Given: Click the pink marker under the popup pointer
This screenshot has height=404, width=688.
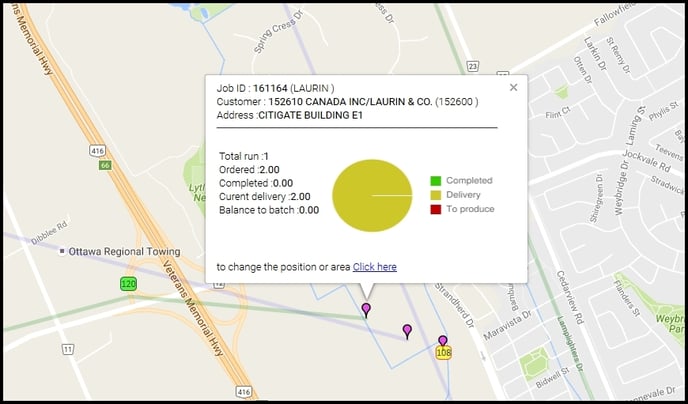Looking at the screenshot, I should pyautogui.click(x=366, y=309).
